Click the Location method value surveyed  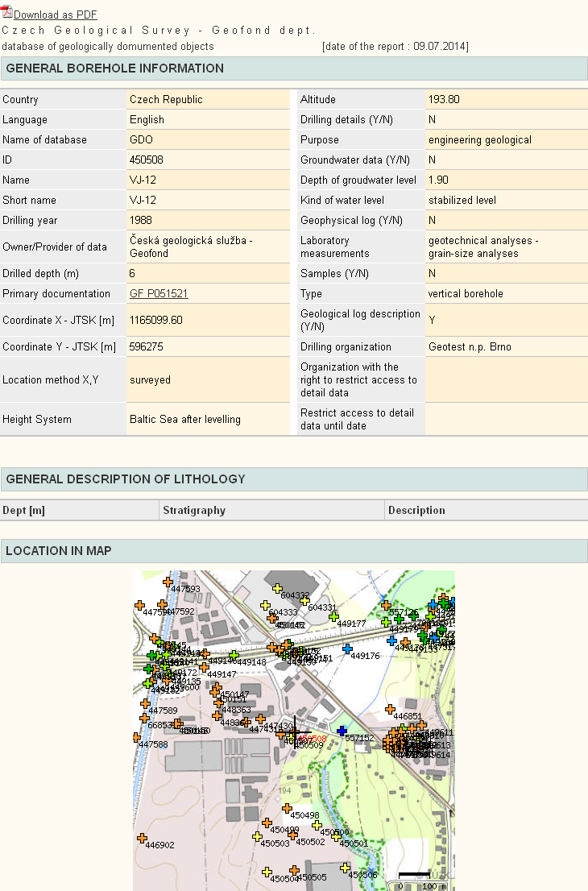tap(150, 379)
